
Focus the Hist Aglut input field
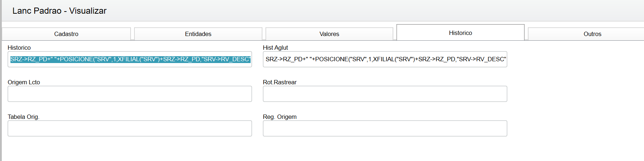[x=385, y=59]
